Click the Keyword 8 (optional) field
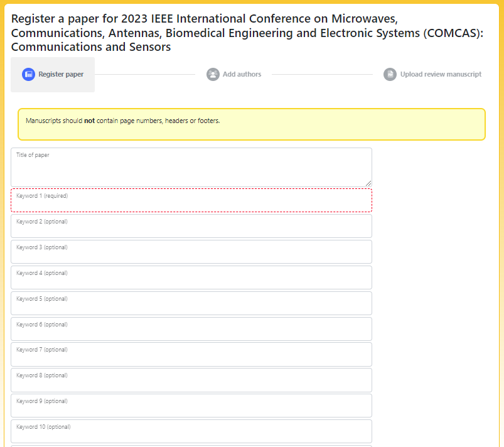 pos(191,380)
